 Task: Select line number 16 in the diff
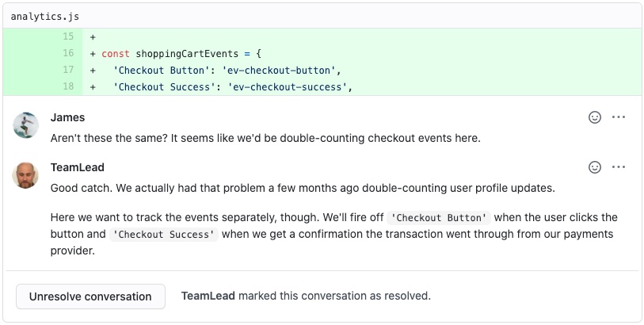68,53
